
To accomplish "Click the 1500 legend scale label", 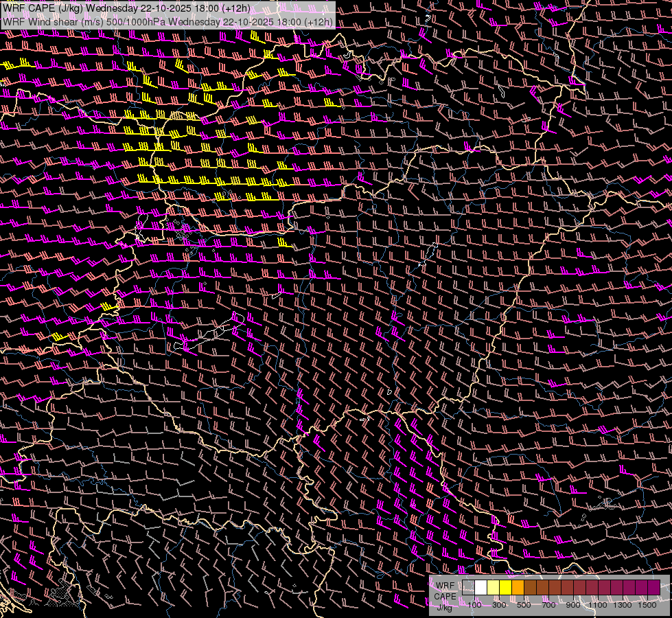I will 647,605.
